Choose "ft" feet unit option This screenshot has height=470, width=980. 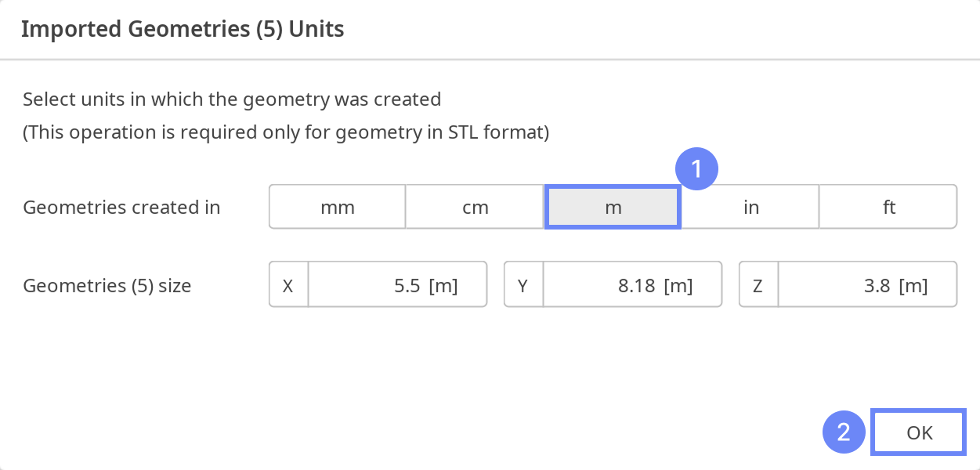(x=888, y=206)
